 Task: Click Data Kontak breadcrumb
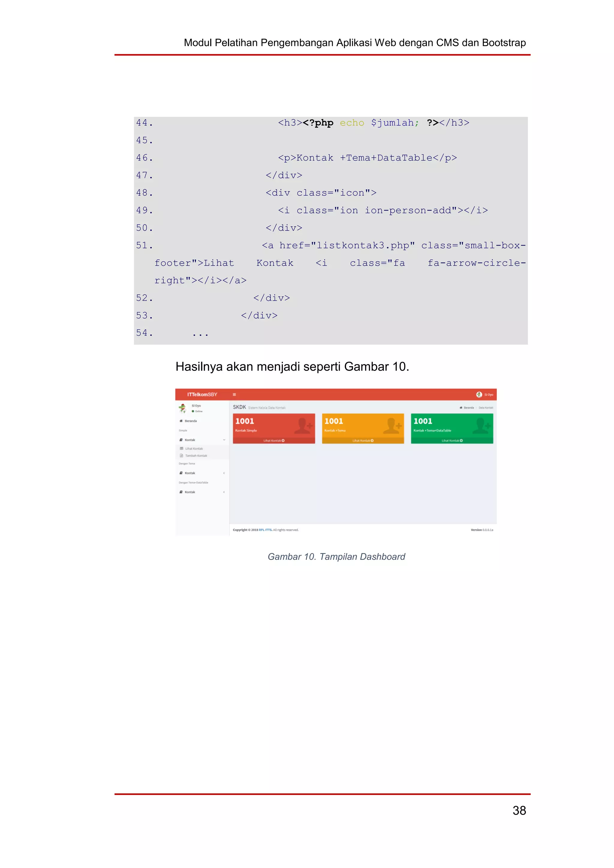click(486, 408)
